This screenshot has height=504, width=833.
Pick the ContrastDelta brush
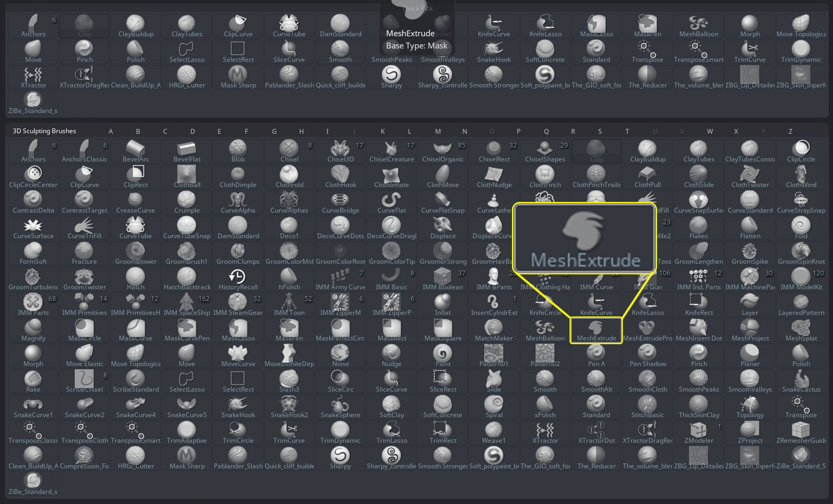[x=33, y=203]
